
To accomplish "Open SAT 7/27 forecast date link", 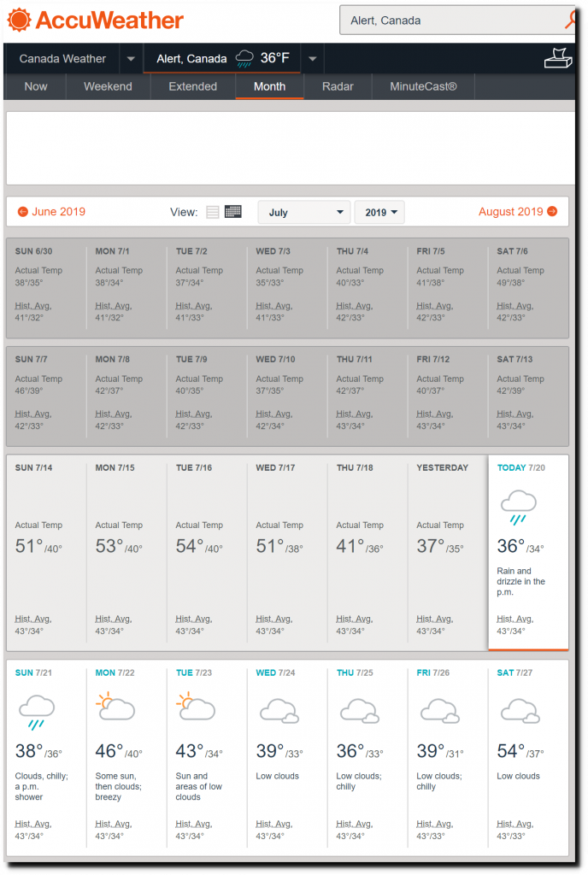I will click(514, 672).
